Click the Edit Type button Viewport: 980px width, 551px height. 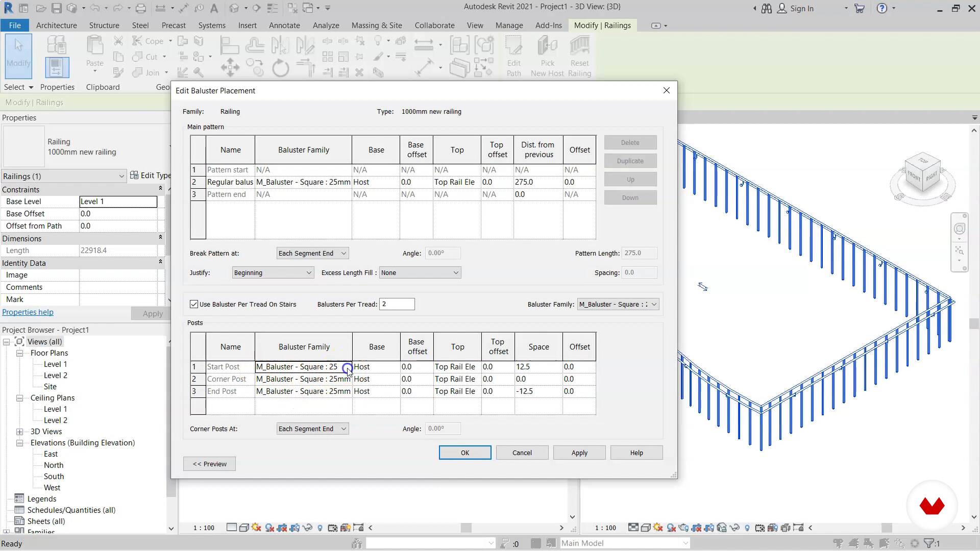151,176
